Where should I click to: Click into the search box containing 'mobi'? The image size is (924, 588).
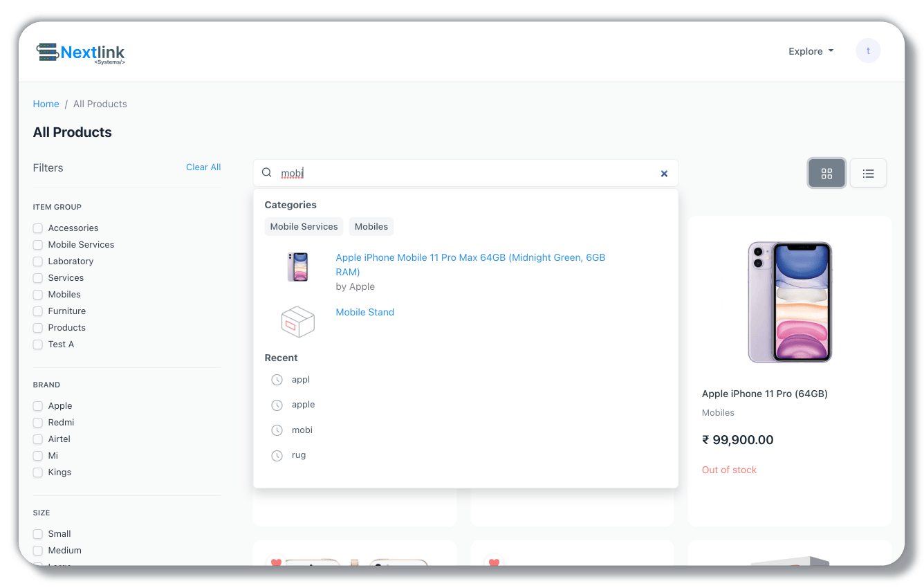click(x=465, y=173)
